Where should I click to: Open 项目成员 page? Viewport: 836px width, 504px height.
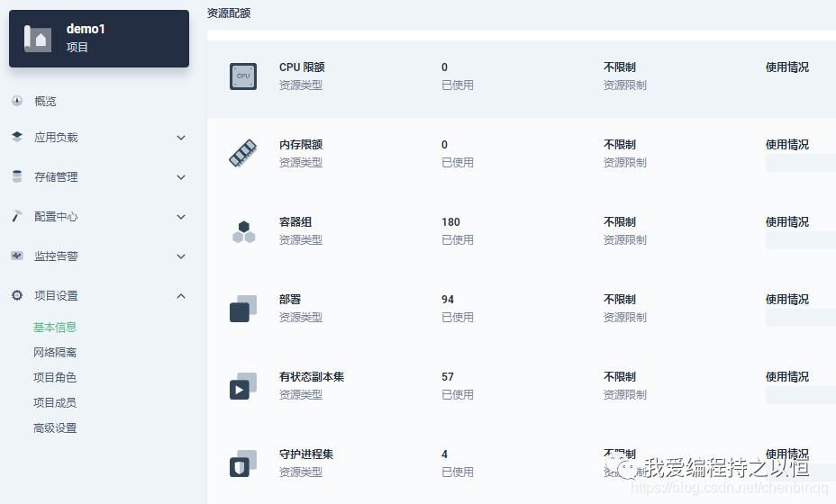point(55,403)
